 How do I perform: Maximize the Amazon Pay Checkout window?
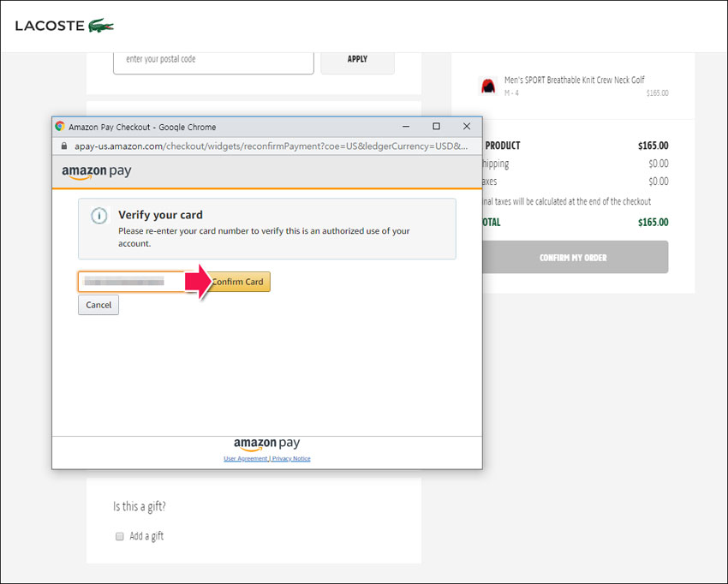[x=436, y=126]
